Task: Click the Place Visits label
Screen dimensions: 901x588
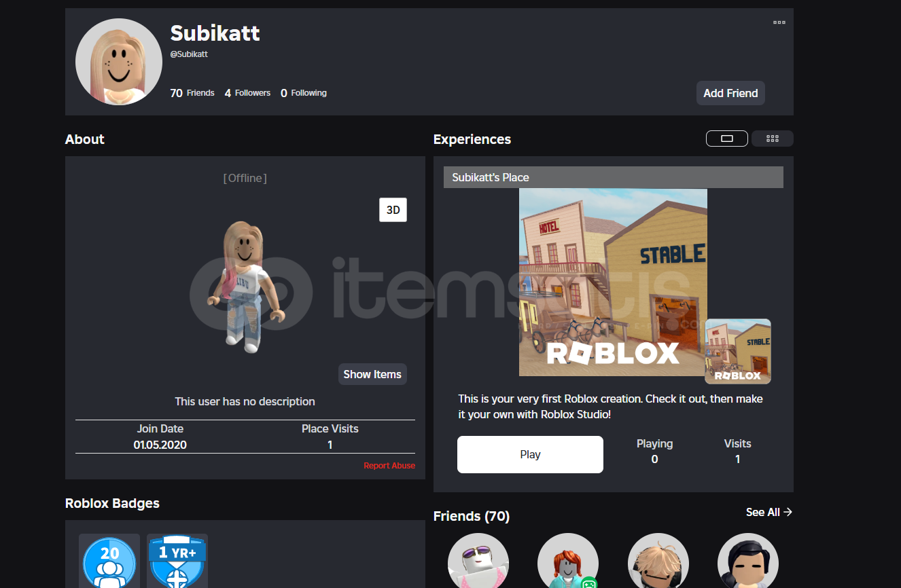Action: tap(330, 429)
